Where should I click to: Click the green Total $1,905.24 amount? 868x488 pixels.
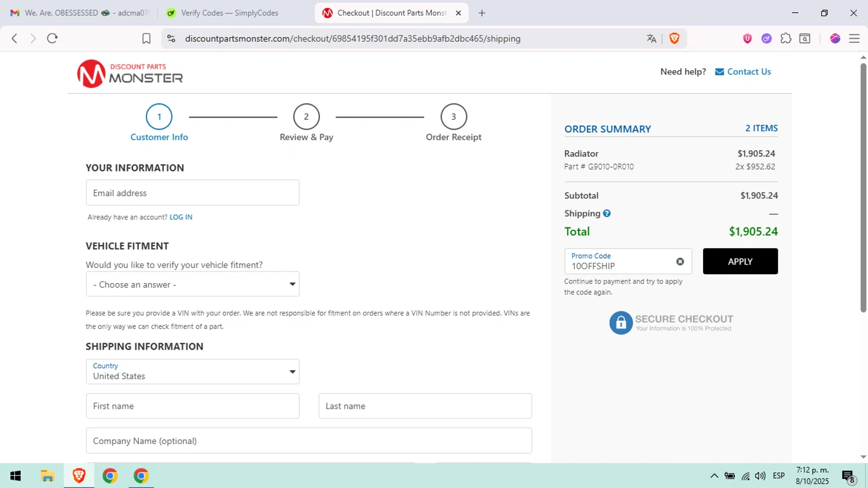coord(753,232)
